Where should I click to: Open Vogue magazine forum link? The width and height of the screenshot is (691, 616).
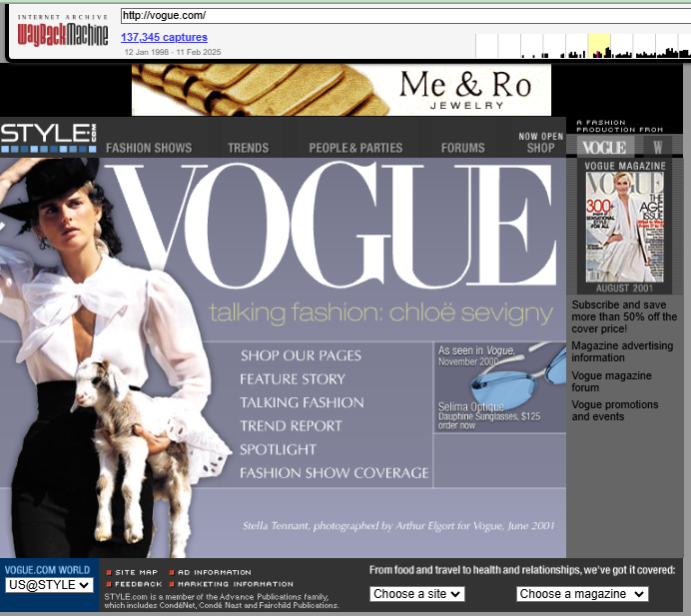[611, 381]
